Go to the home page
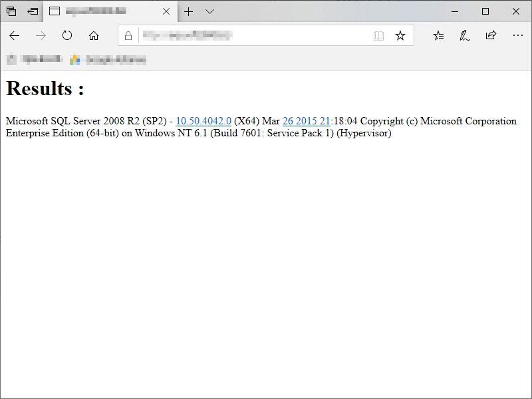The height and width of the screenshot is (399, 532). 94,35
